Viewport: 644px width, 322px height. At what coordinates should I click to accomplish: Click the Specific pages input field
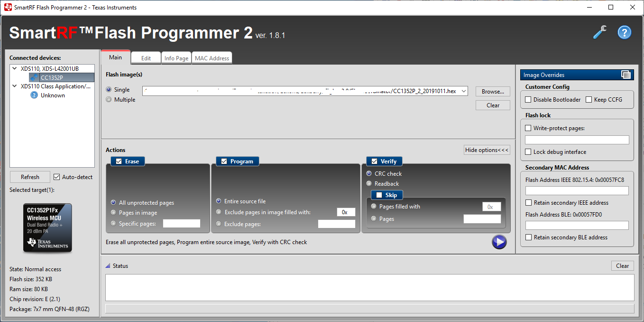coord(182,224)
